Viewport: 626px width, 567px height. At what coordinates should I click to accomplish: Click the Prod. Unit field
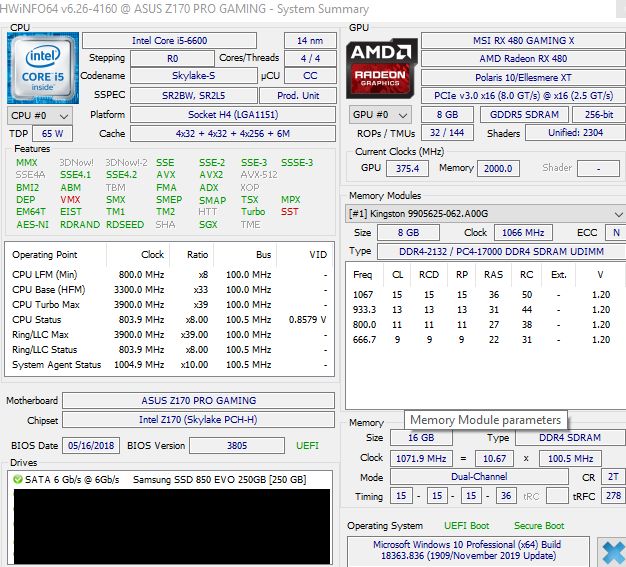tap(298, 96)
